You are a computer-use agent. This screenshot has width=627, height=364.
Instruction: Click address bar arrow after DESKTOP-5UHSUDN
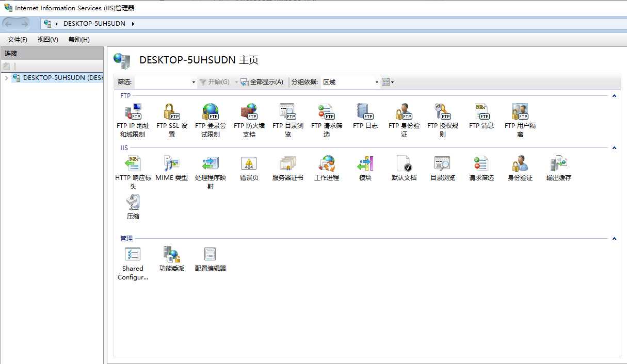click(133, 24)
